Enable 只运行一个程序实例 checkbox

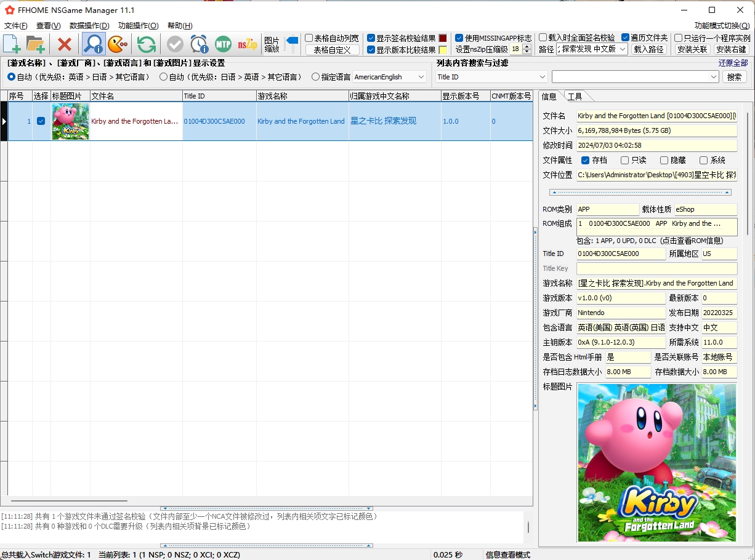point(679,38)
